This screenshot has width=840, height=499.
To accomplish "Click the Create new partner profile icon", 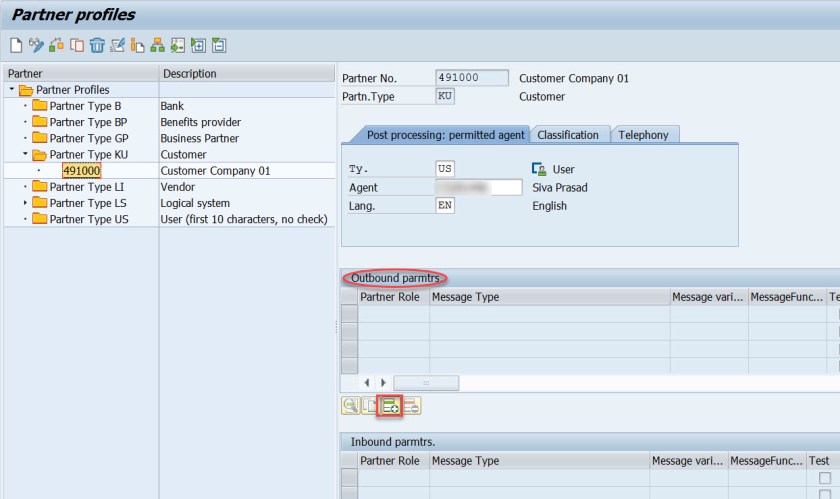I will click(x=16, y=46).
